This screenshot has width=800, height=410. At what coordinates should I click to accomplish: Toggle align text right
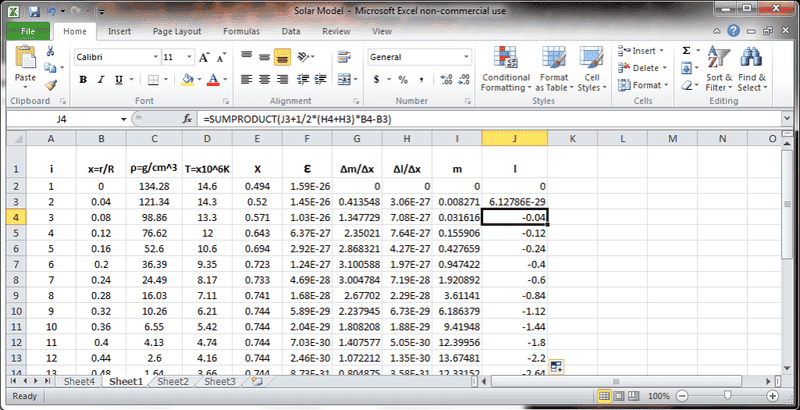(282, 80)
